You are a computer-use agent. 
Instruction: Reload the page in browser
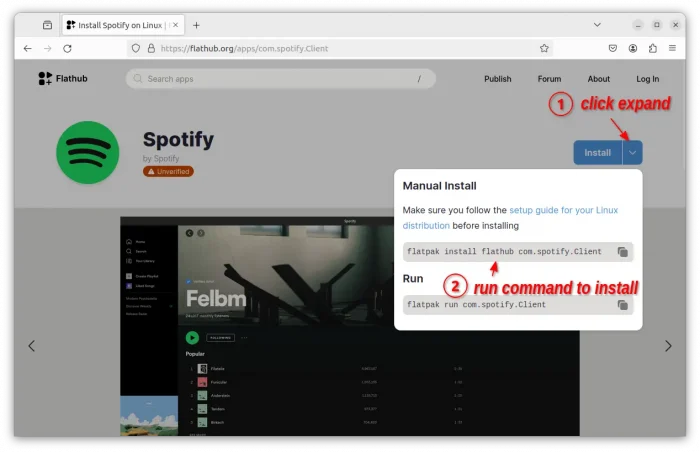pyautogui.click(x=67, y=48)
